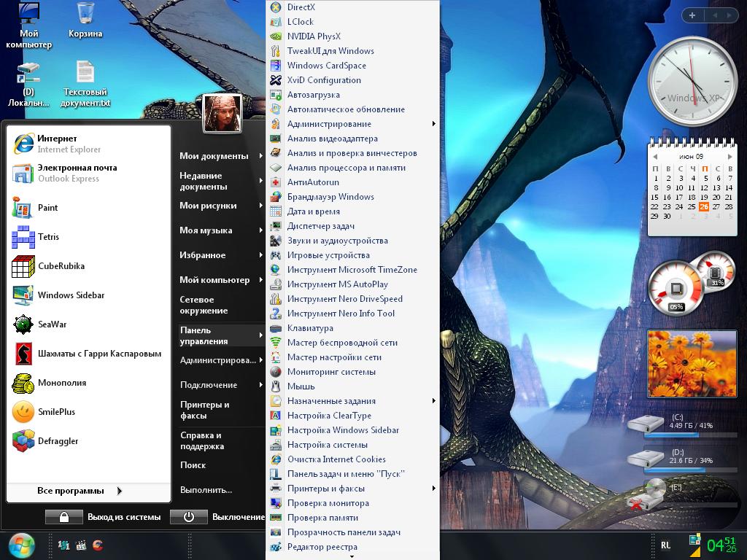This screenshot has height=560, width=747.
Task: Expand Назначенные задания submenu
Action: coord(352,401)
